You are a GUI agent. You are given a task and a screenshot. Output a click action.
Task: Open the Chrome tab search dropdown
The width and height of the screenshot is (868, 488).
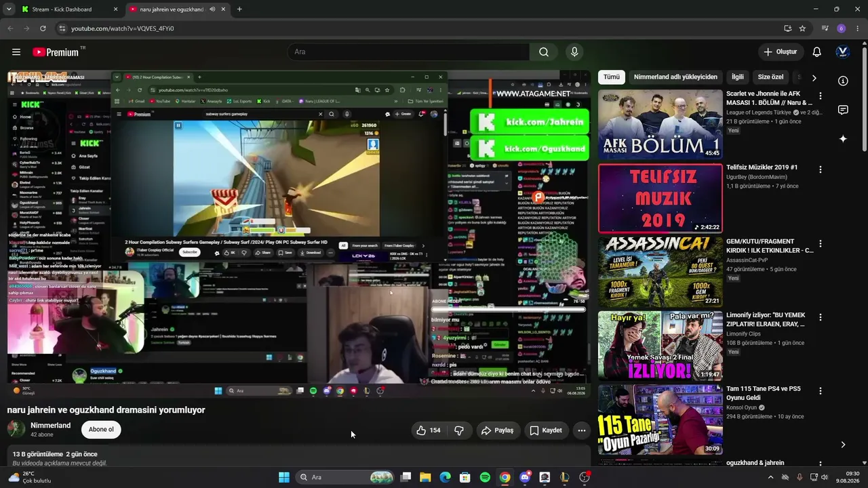point(10,9)
